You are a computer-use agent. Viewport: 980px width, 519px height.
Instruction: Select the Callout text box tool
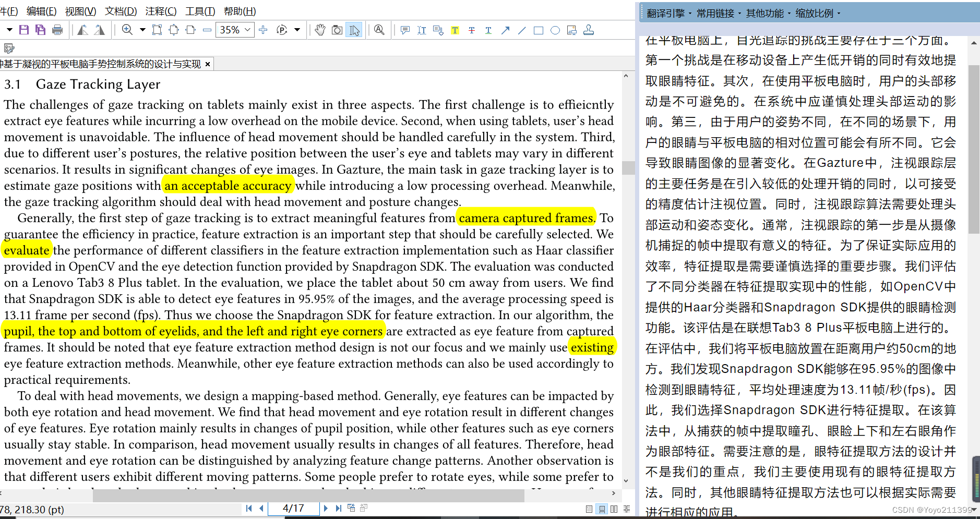click(x=438, y=30)
